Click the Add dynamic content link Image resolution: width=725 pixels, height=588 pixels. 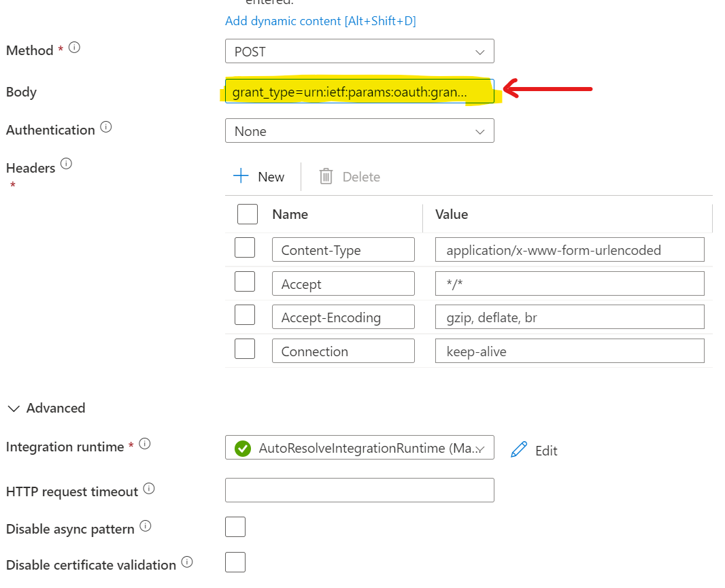coord(320,21)
